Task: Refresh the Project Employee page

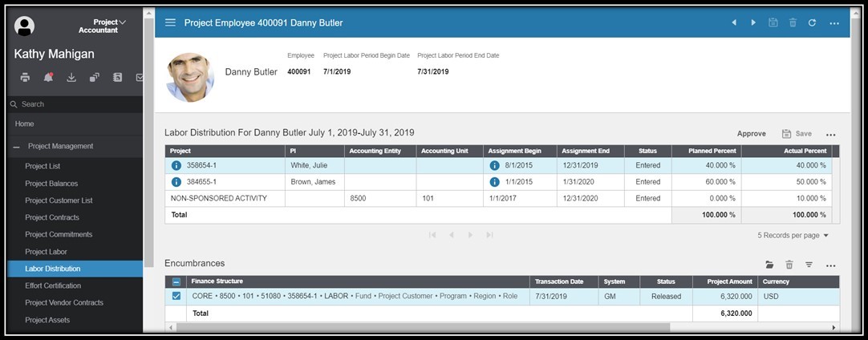Action: point(812,22)
